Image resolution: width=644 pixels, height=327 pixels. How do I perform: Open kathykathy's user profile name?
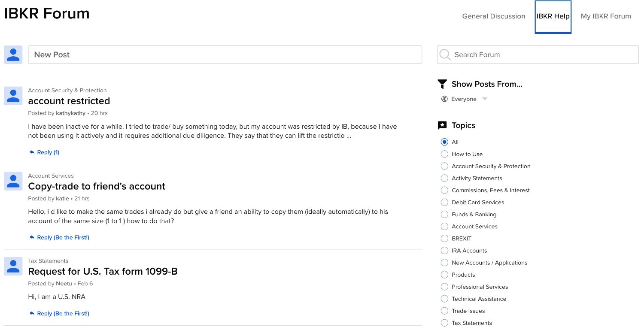tap(70, 113)
